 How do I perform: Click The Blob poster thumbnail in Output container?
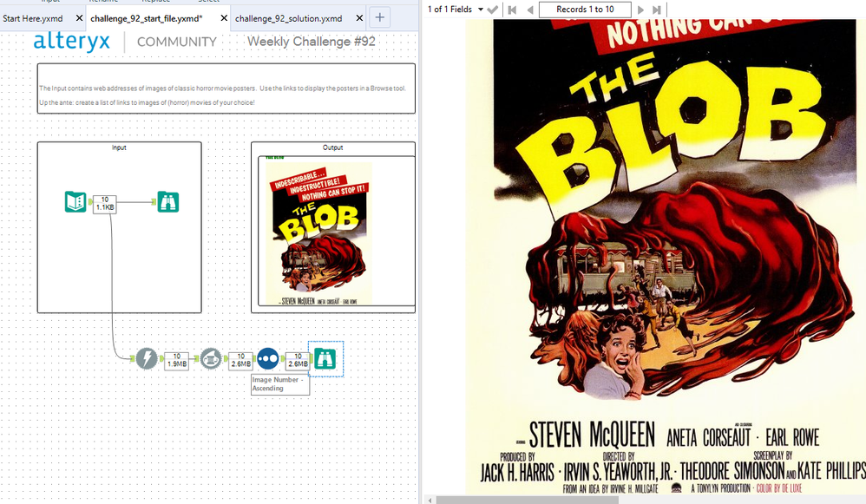coord(318,233)
